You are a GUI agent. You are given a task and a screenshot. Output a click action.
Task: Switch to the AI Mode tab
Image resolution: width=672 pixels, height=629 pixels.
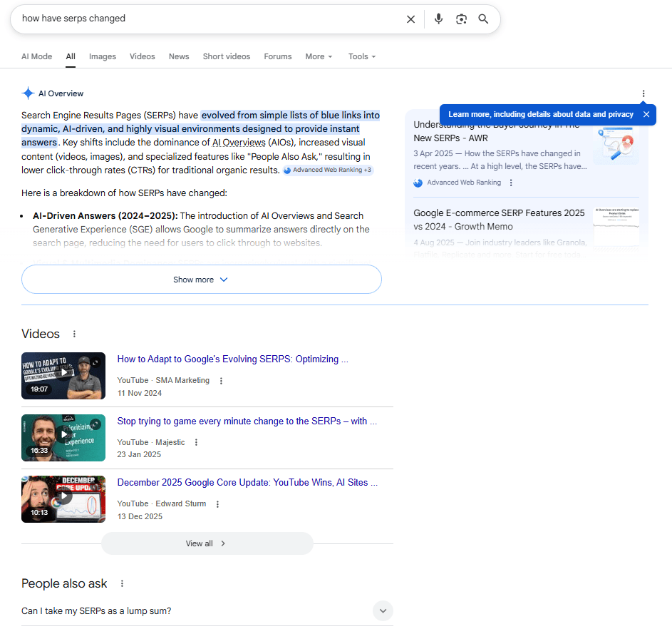(36, 56)
